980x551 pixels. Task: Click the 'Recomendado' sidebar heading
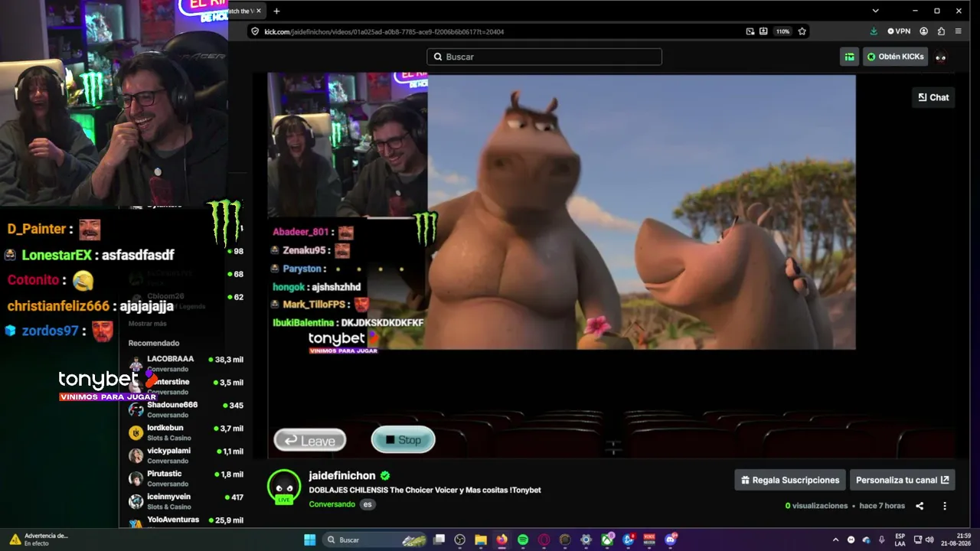coord(154,343)
